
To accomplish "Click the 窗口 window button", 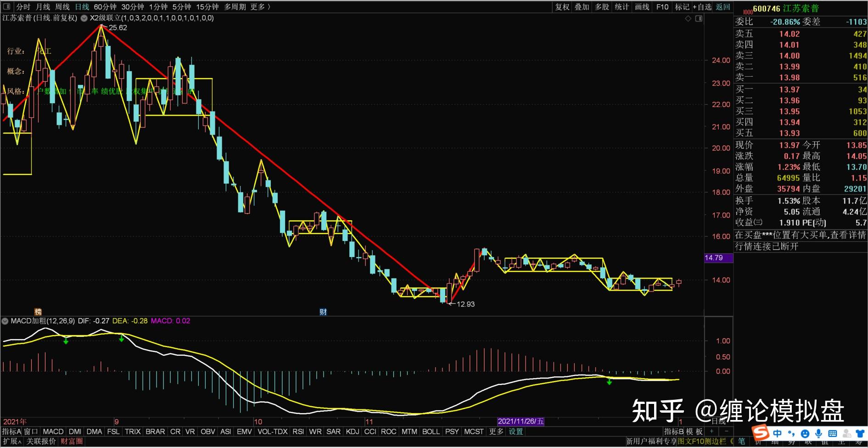I will click(31, 431).
